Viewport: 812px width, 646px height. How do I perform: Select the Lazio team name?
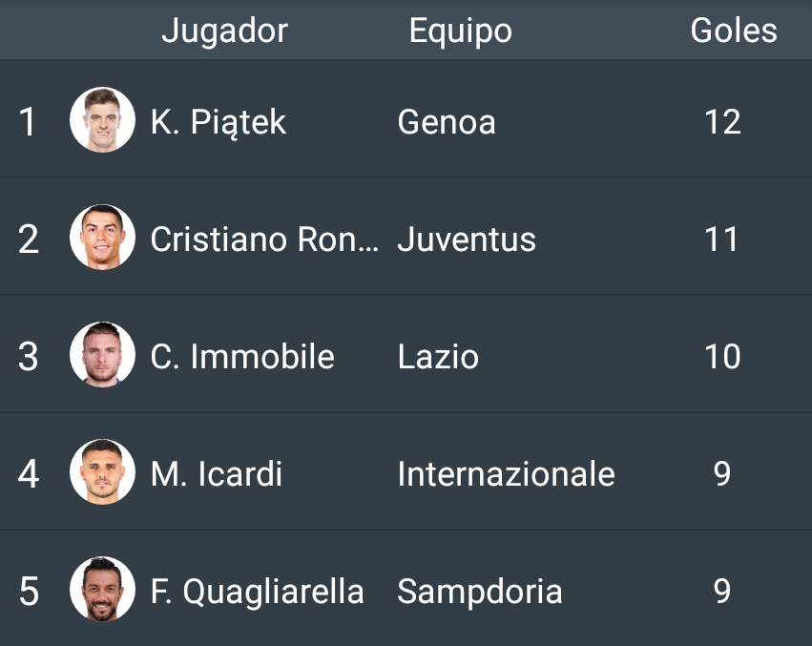(438, 357)
